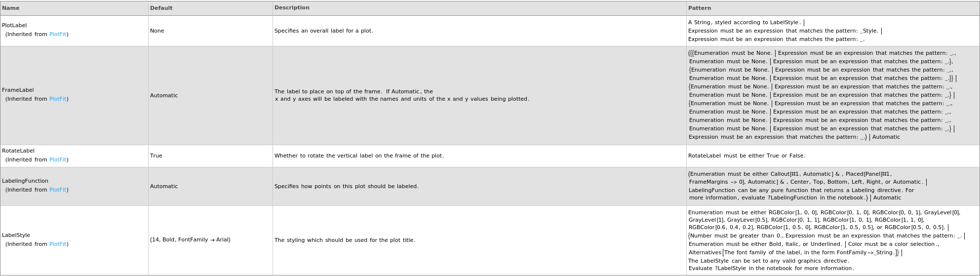Screen dimensions: 980x276
Task: Click the LabelStyle default value starting with 14, Bold
Action: [x=190, y=240]
